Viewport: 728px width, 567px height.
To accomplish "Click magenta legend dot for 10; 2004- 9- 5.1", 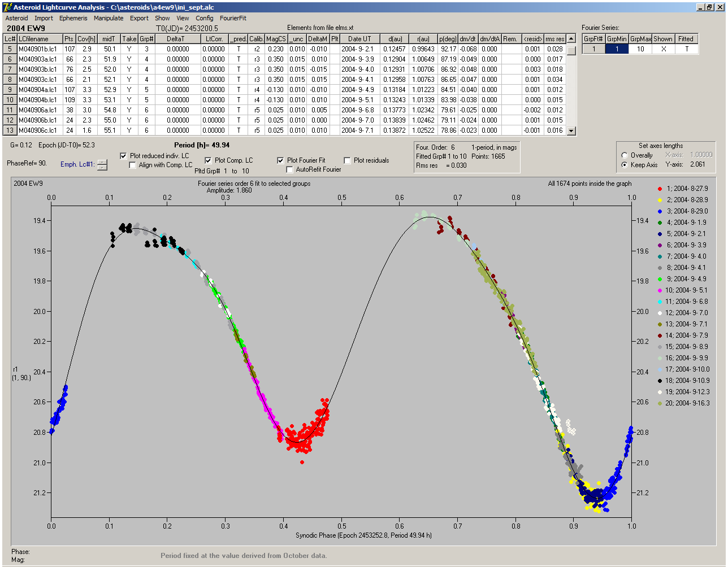I will point(660,290).
